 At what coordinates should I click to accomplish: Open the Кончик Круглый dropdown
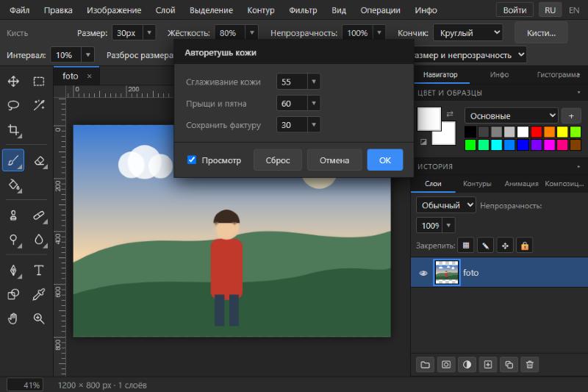[467, 32]
